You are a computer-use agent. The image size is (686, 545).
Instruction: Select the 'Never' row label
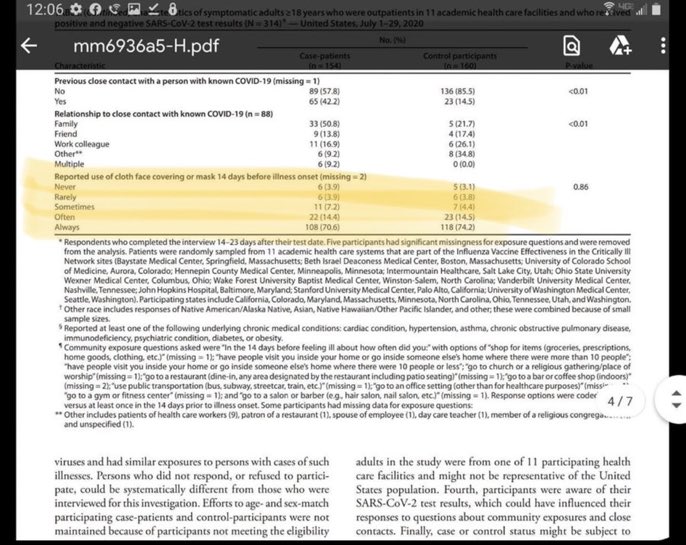click(65, 187)
